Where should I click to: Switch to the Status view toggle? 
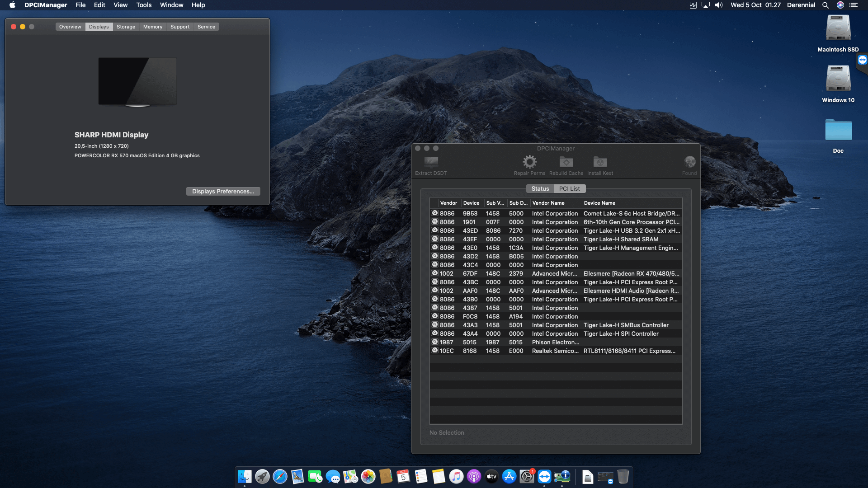[540, 188]
